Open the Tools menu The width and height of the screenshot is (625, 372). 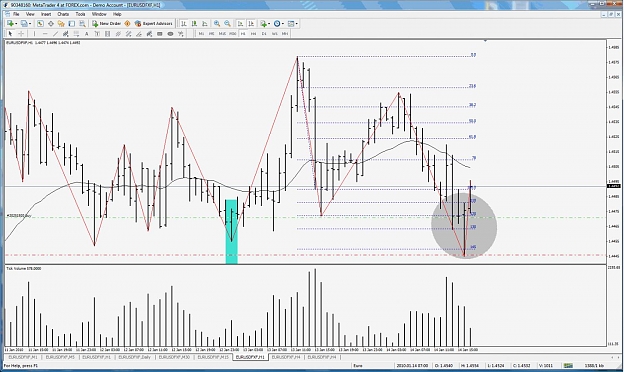81,14
